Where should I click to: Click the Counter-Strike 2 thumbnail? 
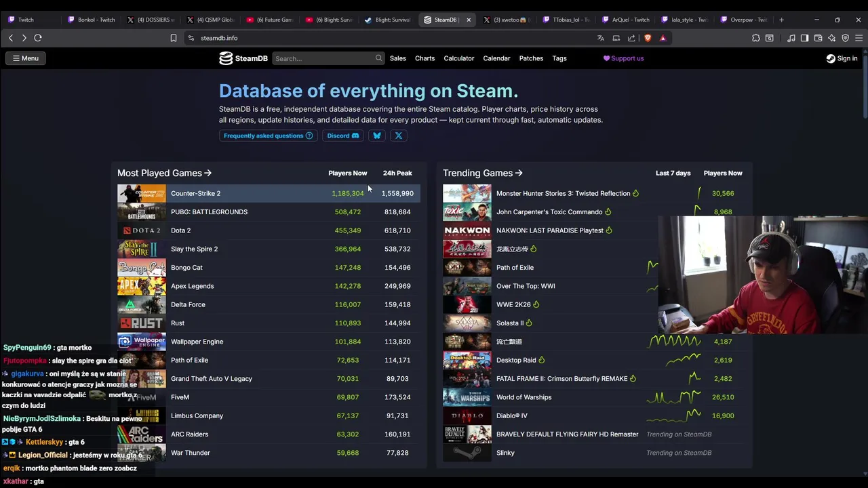tap(142, 193)
